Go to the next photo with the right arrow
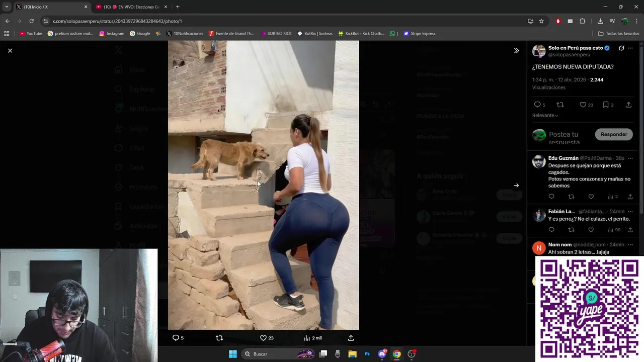Image resolution: width=644 pixels, height=362 pixels. (516, 186)
